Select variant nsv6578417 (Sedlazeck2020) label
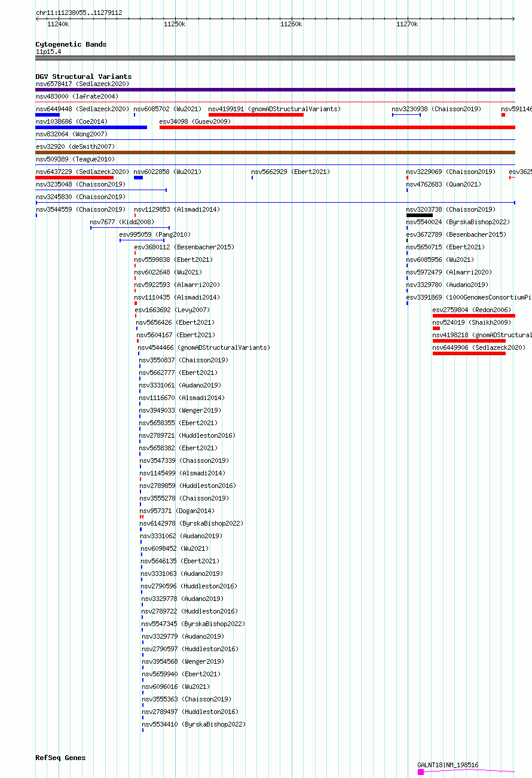 (82, 84)
